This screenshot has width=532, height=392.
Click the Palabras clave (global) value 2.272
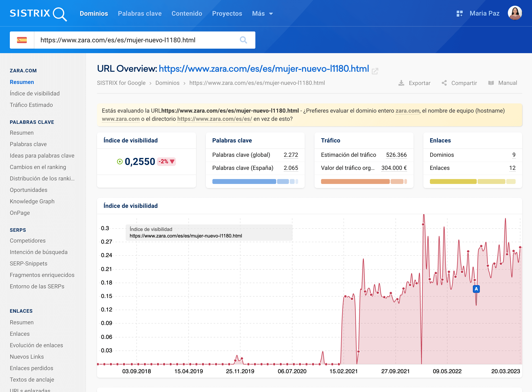291,155
